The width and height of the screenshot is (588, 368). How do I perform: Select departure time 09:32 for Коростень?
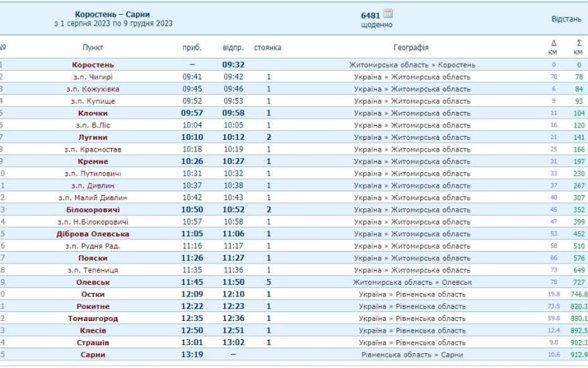[x=233, y=65]
